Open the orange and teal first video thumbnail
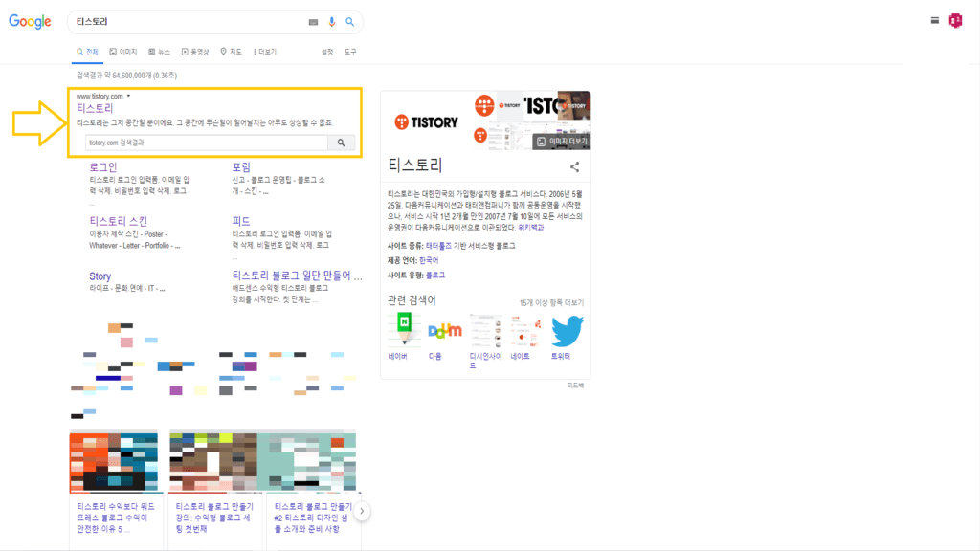The image size is (980, 551). (x=114, y=462)
